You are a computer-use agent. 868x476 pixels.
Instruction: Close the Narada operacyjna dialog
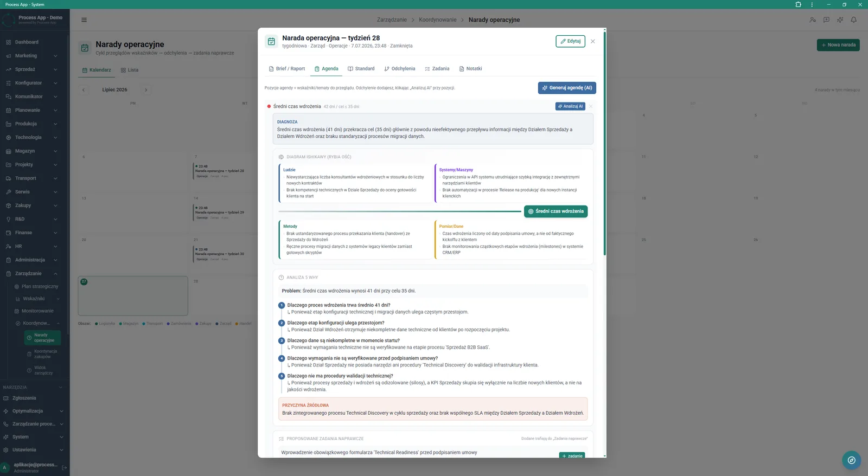(593, 41)
